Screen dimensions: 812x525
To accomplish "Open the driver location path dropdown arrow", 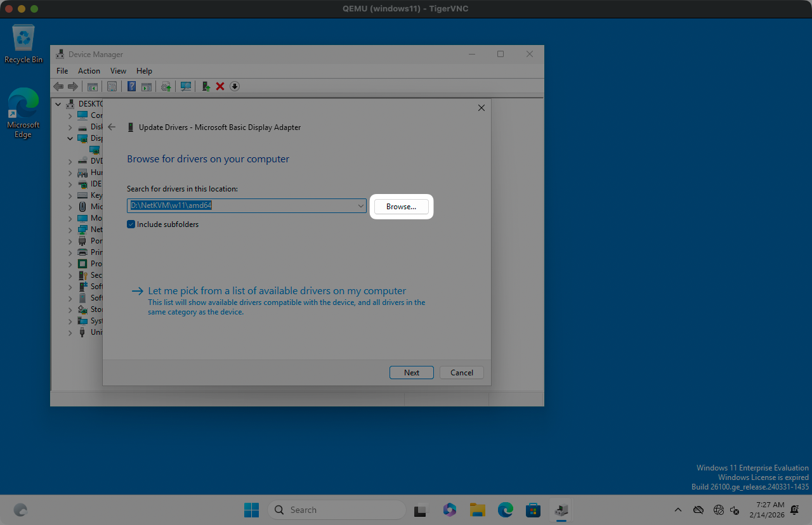I will pos(360,205).
